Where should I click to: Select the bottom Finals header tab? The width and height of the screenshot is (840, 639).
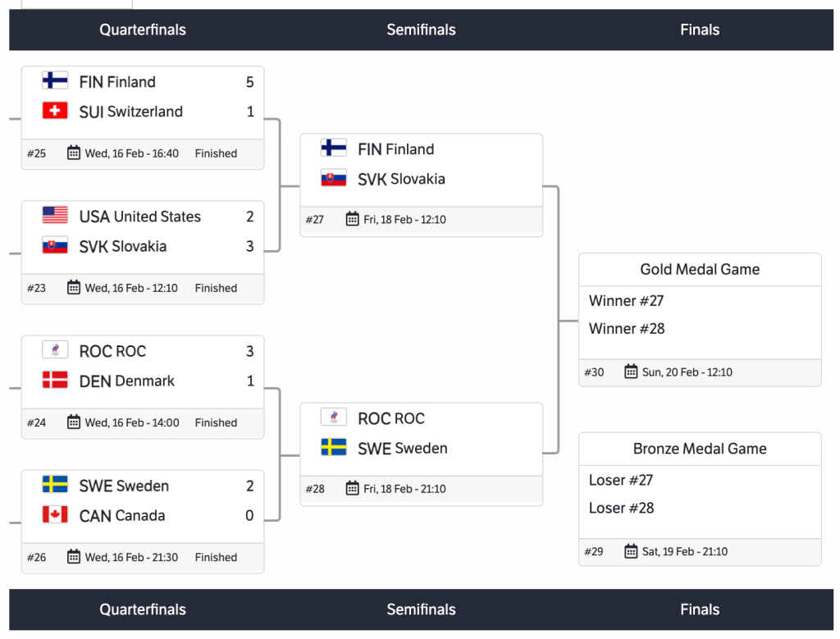point(699,609)
